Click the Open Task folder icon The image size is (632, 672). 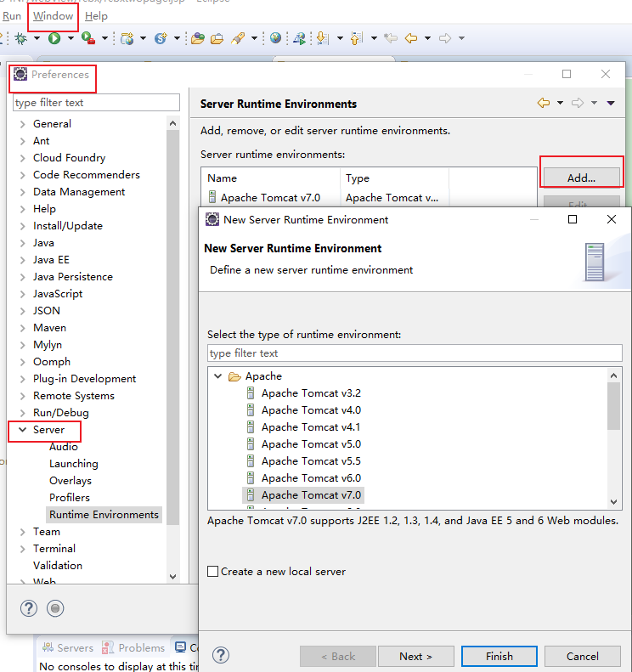[217, 38]
